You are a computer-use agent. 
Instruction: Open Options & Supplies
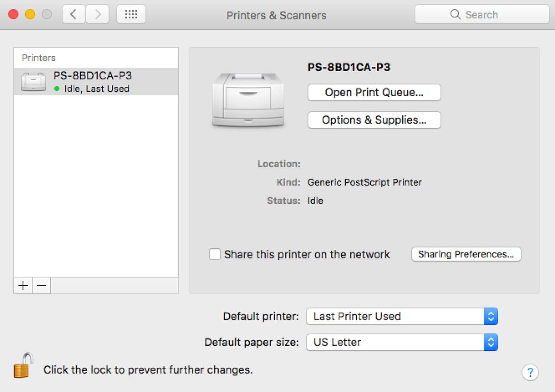[x=374, y=120]
